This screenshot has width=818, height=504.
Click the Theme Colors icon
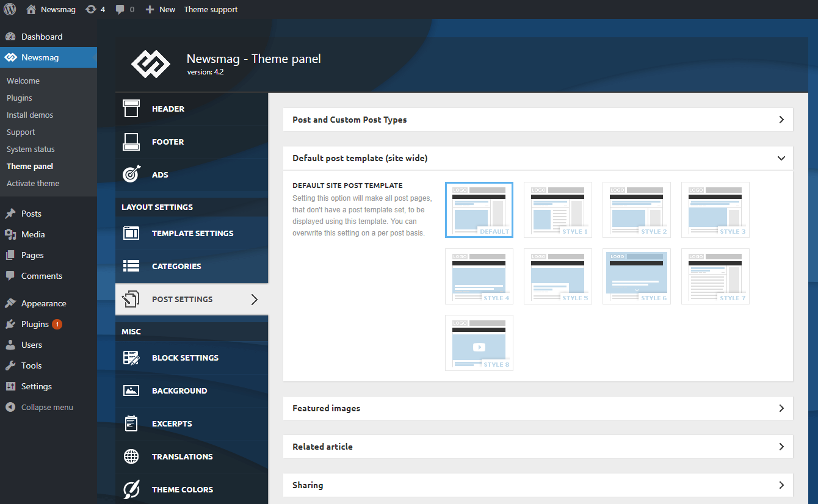point(131,489)
